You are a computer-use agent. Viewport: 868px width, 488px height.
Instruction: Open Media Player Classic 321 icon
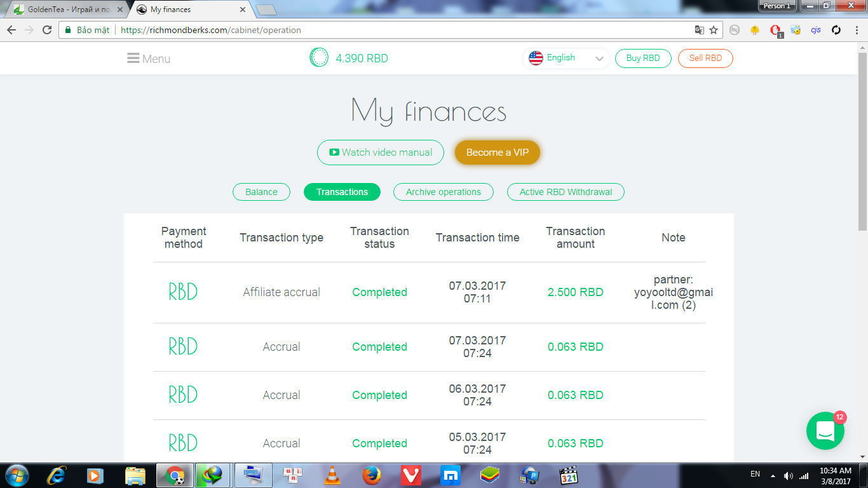coord(568,475)
